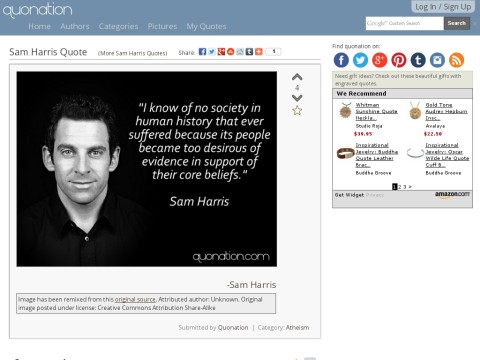Click the Search button

pyautogui.click(x=457, y=23)
